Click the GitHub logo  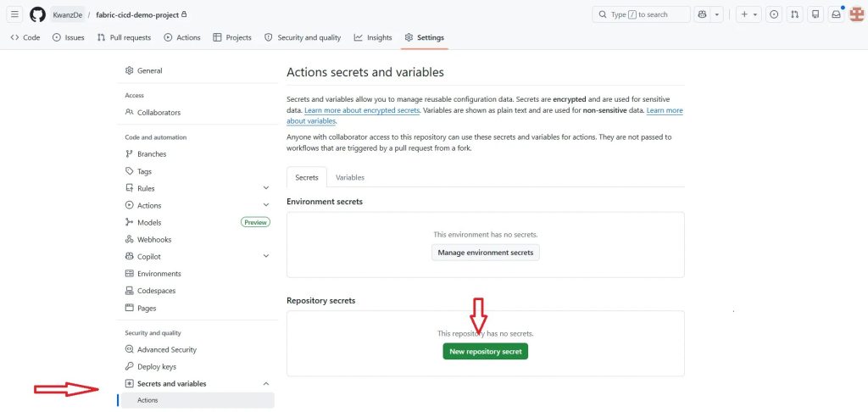(37, 14)
